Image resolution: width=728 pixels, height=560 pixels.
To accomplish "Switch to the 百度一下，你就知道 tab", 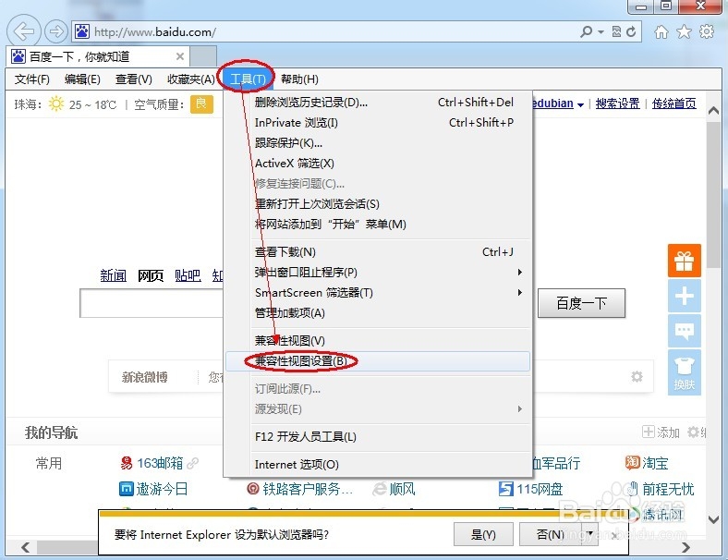I will [98, 56].
